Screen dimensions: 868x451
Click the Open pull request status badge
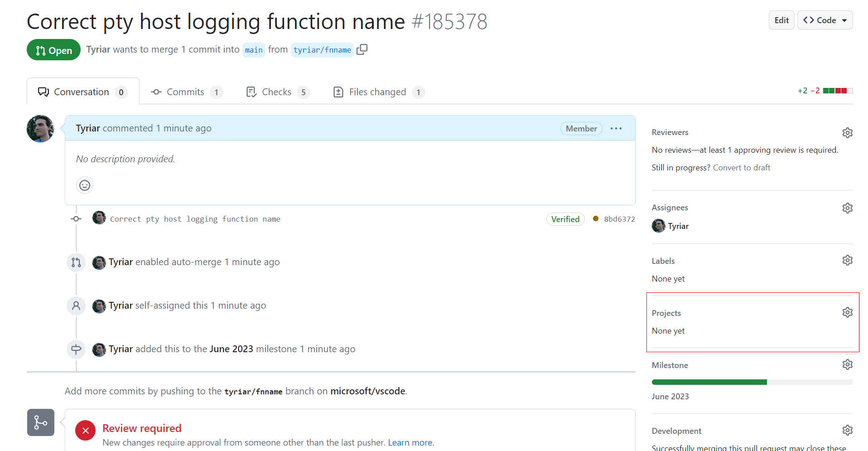53,50
